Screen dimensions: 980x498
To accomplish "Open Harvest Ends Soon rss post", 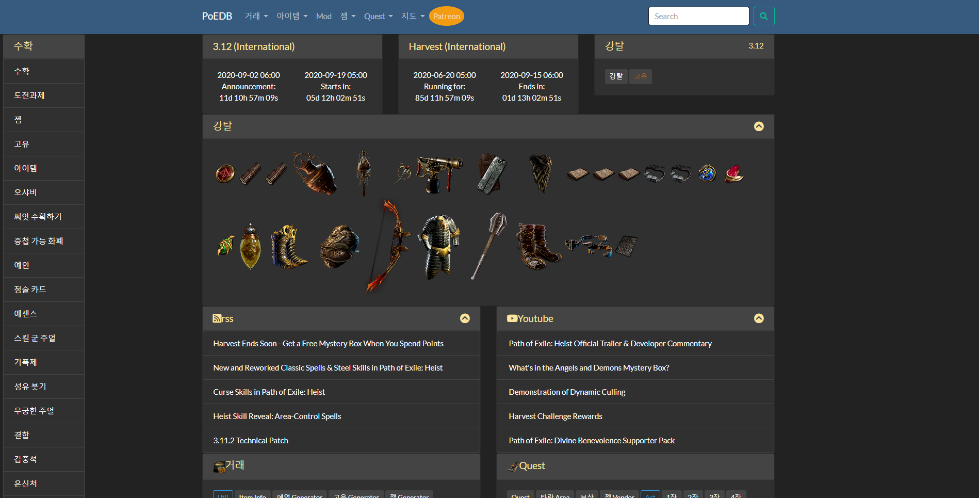I will 328,344.
